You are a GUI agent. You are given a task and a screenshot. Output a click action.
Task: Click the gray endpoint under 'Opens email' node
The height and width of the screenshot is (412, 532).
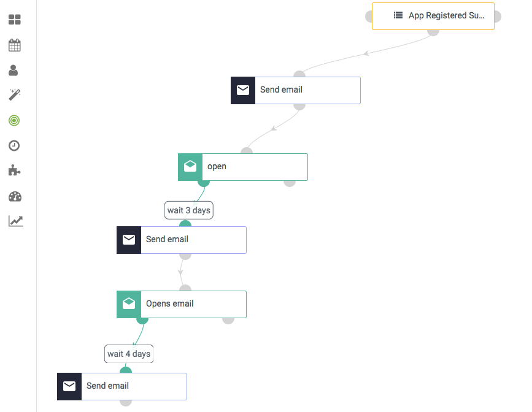coord(228,321)
